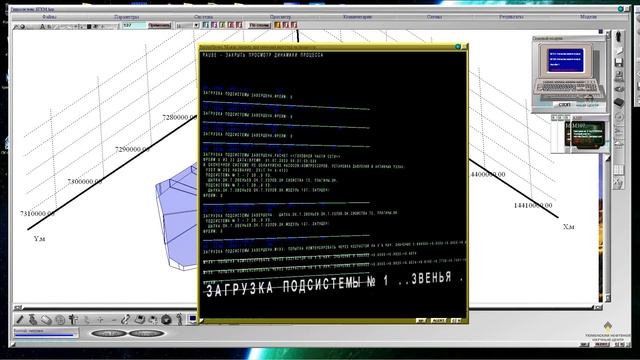Click the printer icon in bottom toolbar
This screenshot has width=640, height=360.
(x=140, y=320)
